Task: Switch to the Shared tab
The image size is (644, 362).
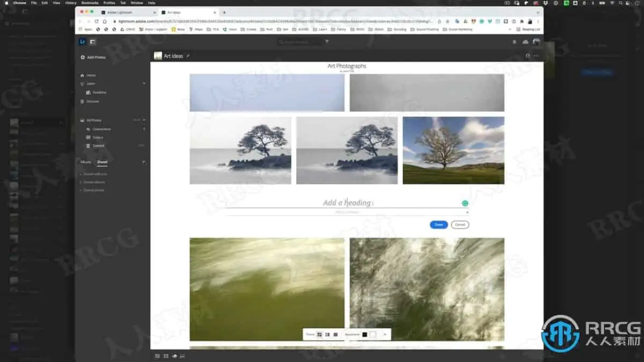Action: pyautogui.click(x=102, y=162)
